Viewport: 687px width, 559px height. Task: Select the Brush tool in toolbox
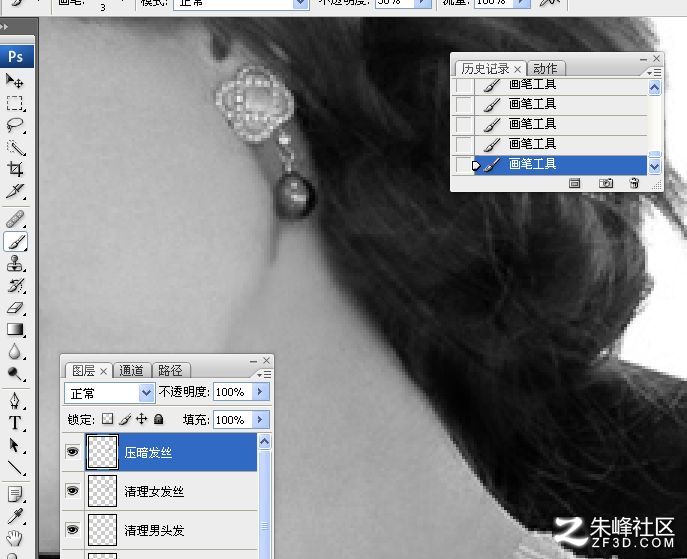(x=15, y=241)
